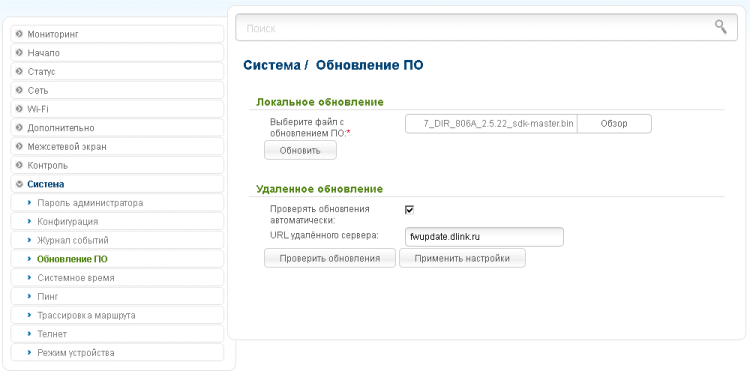
Task: Expand the Статус section arrow
Action: point(19,71)
